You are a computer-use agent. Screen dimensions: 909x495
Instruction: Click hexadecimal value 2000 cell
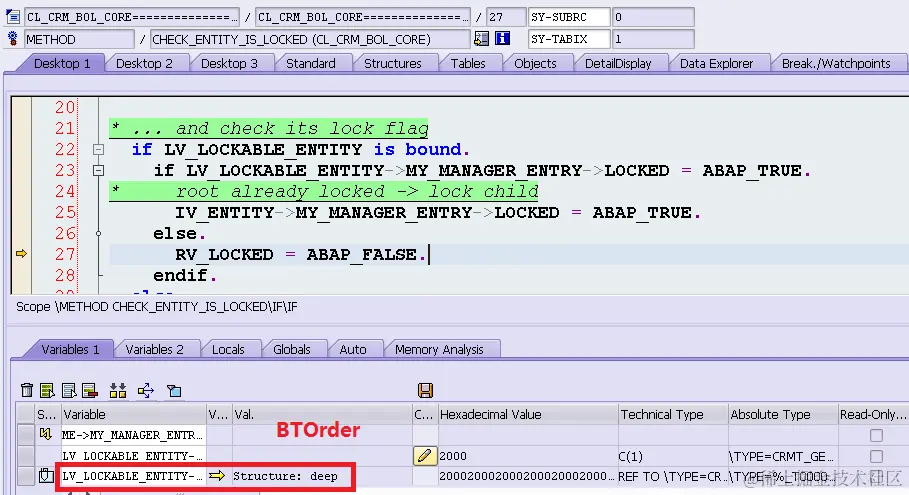[528, 456]
